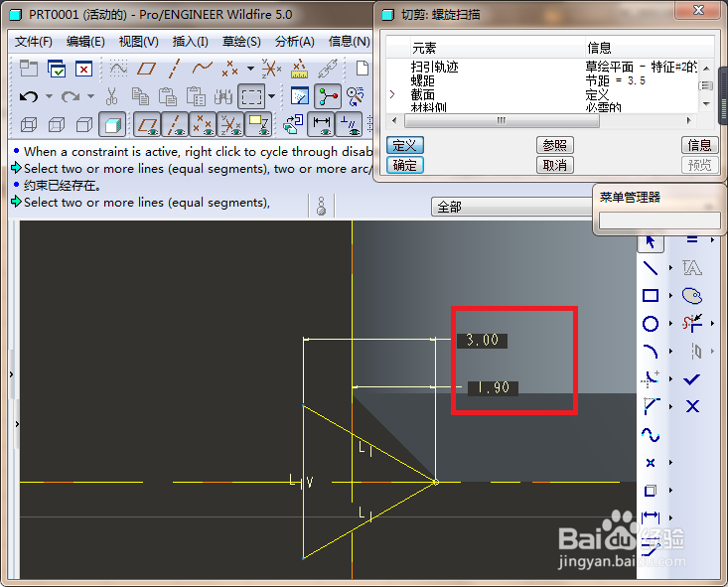Expand the Arc tool flyout arrow
728x587 pixels.
671,352
